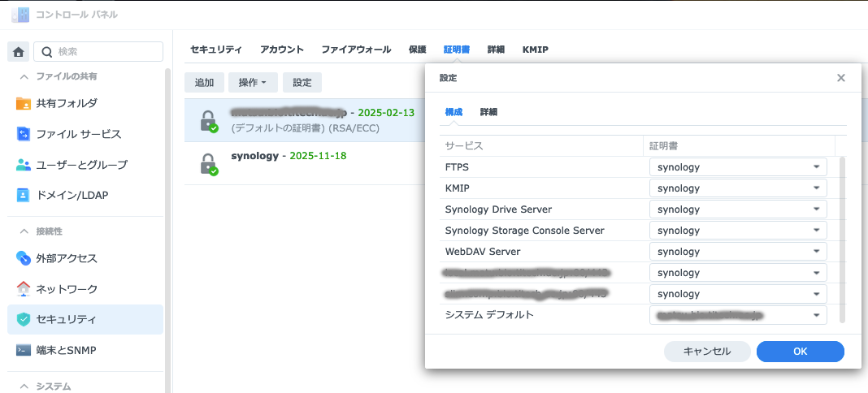Select the 構成 tab in dialog
This screenshot has height=393, width=868.
pyautogui.click(x=454, y=112)
